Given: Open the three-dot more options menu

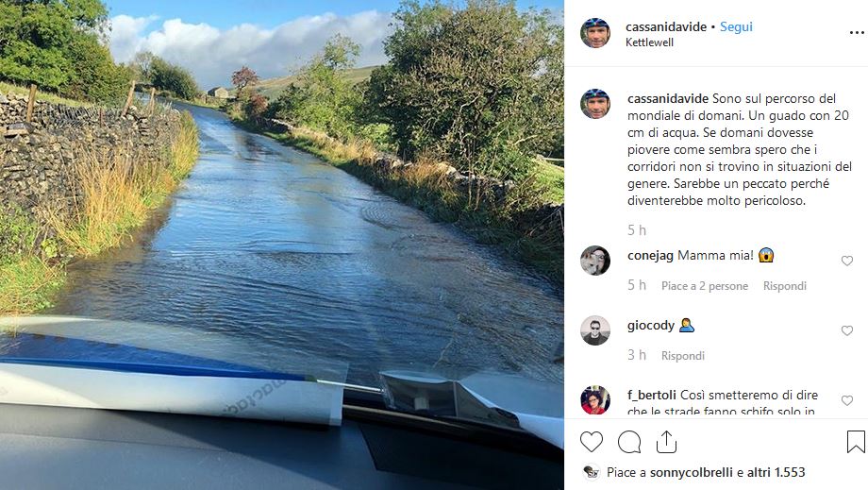Looking at the screenshot, I should pyautogui.click(x=857, y=33).
